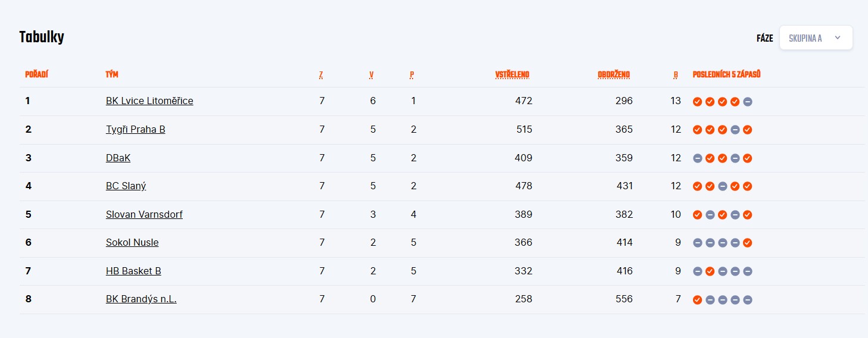Viewport: 868px width, 338px height.
Task: Click the first loss icon in DBaK's row
Action: [697, 158]
